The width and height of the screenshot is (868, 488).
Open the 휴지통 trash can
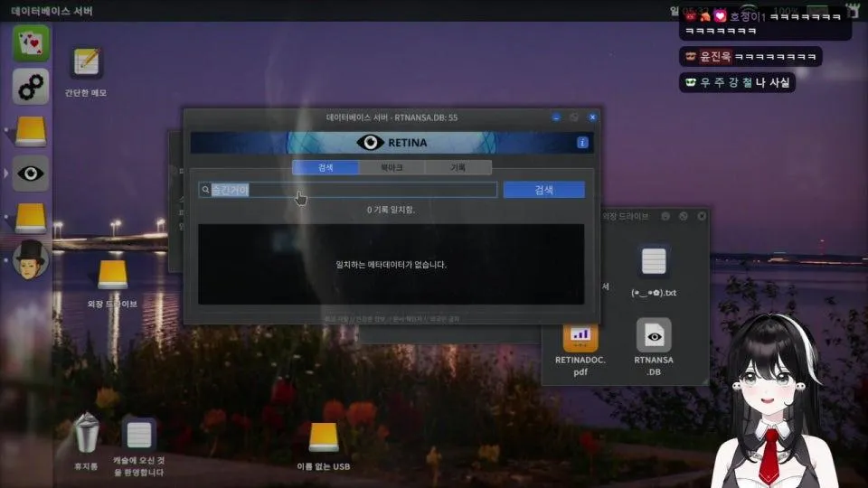(86, 434)
